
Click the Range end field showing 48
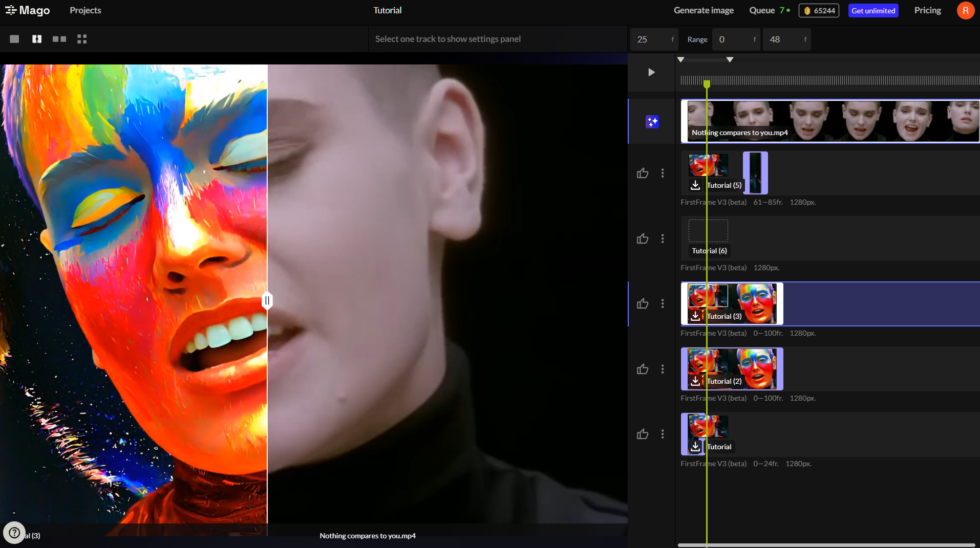pyautogui.click(x=787, y=39)
